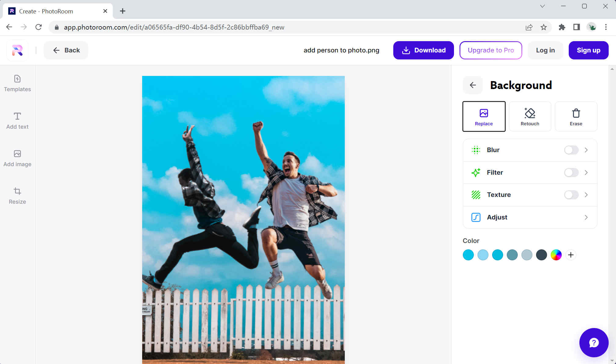Click the Adjust feature icon
616x364 pixels.
click(476, 217)
